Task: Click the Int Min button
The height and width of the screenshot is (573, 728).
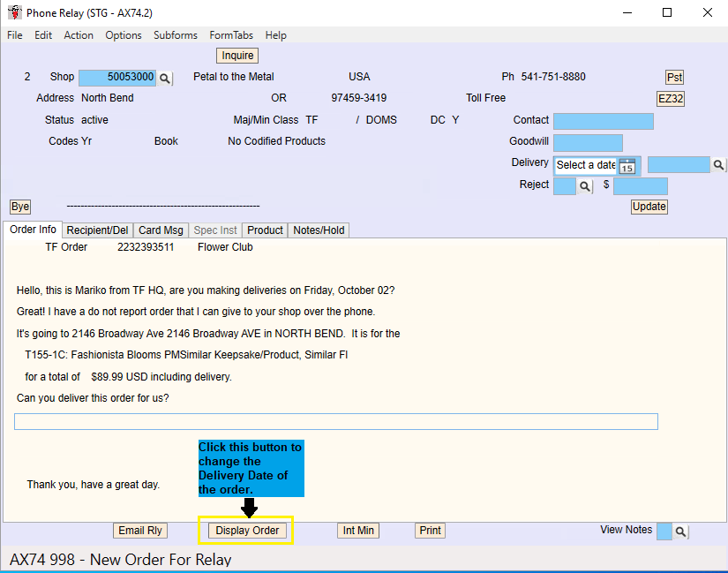Action: pyautogui.click(x=358, y=531)
